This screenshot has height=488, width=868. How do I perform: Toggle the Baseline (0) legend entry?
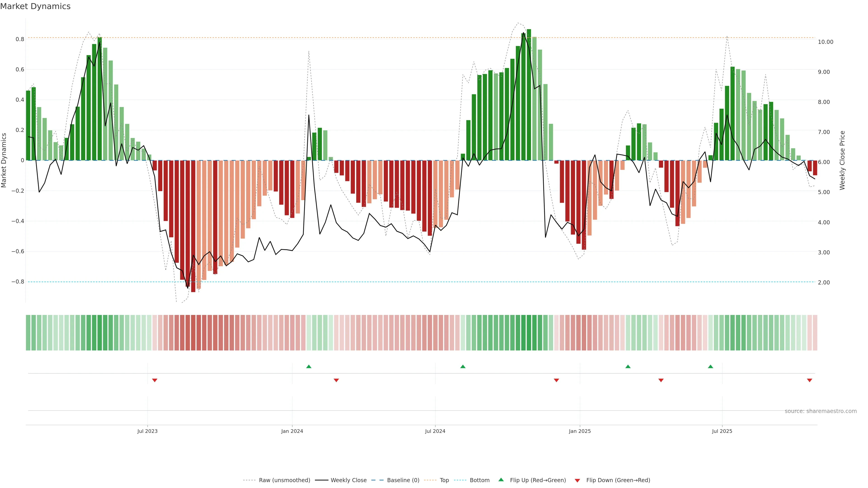click(x=403, y=480)
